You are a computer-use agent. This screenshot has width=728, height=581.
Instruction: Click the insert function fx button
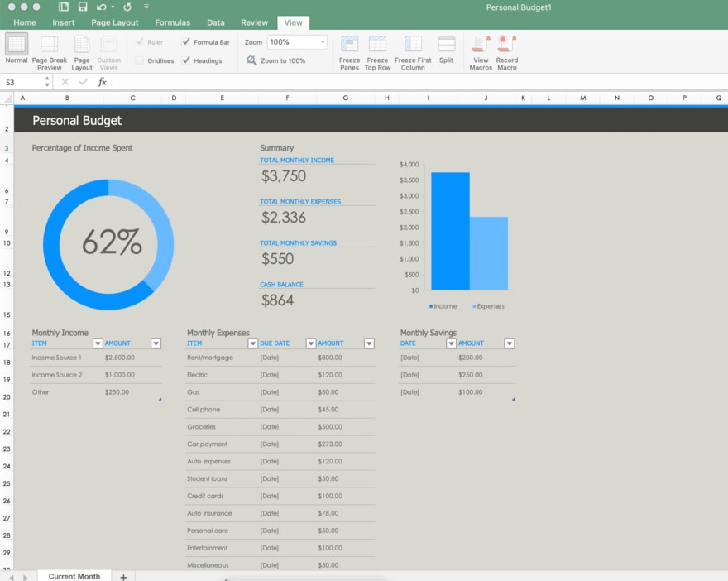click(x=102, y=82)
